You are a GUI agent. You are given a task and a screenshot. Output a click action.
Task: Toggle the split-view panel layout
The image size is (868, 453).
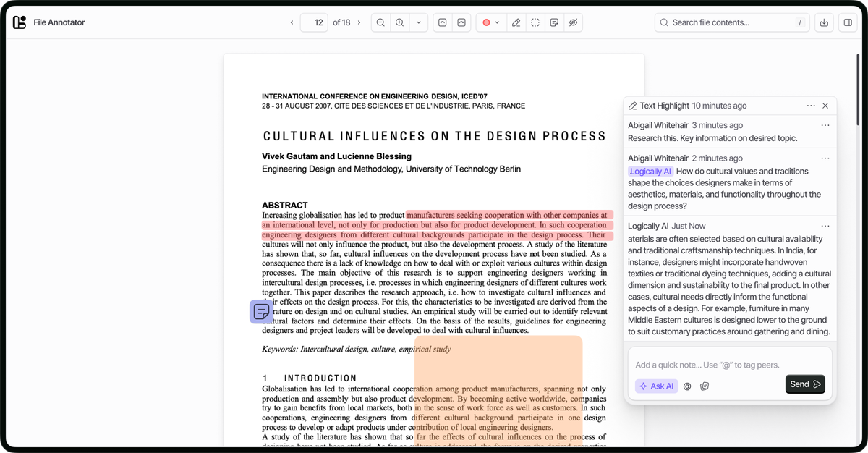pyautogui.click(x=847, y=22)
